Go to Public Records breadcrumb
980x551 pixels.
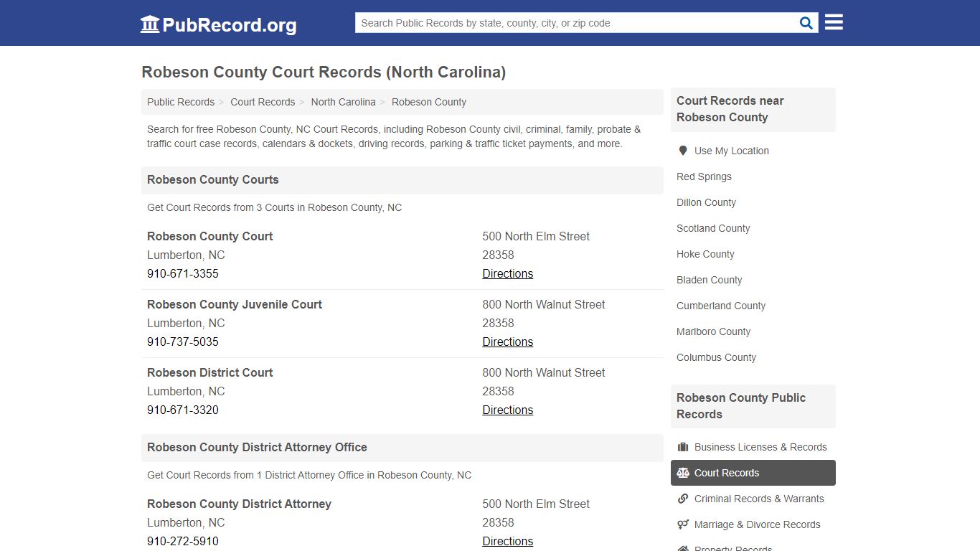[181, 102]
